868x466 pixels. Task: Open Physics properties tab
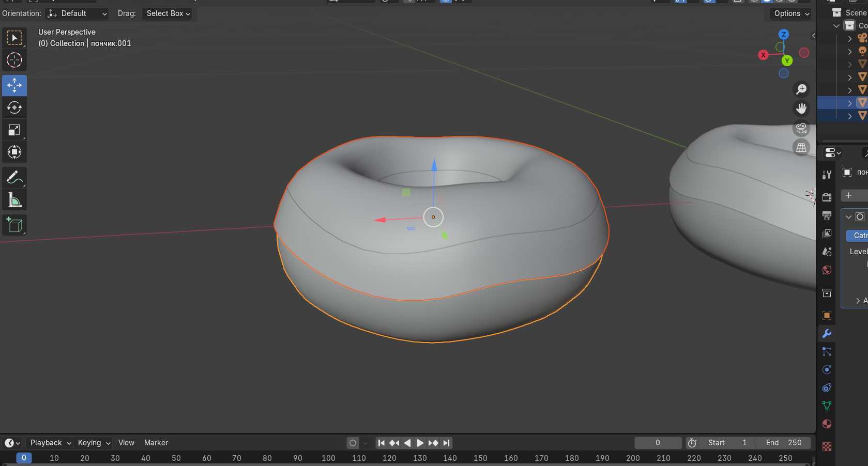827,369
